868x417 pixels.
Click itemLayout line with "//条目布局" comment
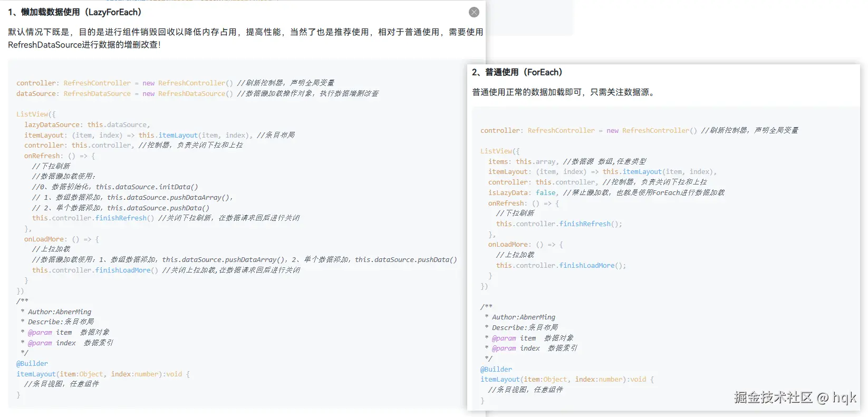click(x=159, y=135)
